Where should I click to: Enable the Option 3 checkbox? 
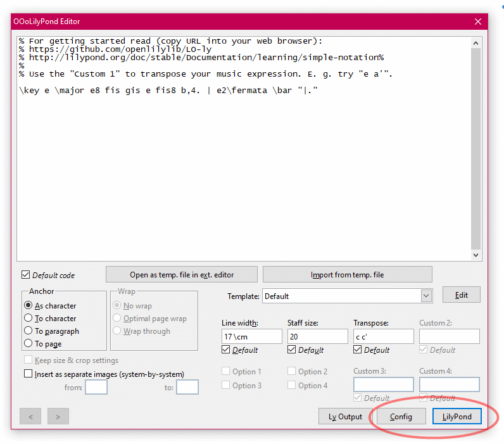(226, 385)
